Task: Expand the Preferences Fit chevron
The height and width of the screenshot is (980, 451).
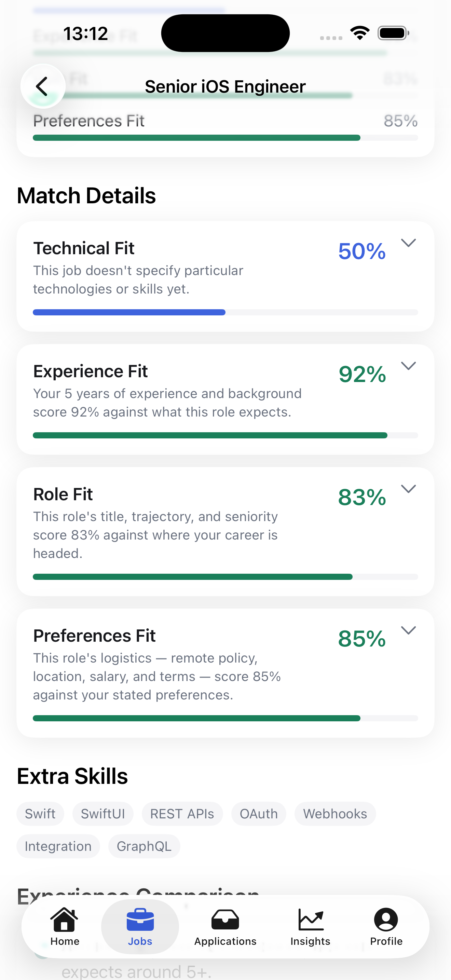Action: pos(408,630)
